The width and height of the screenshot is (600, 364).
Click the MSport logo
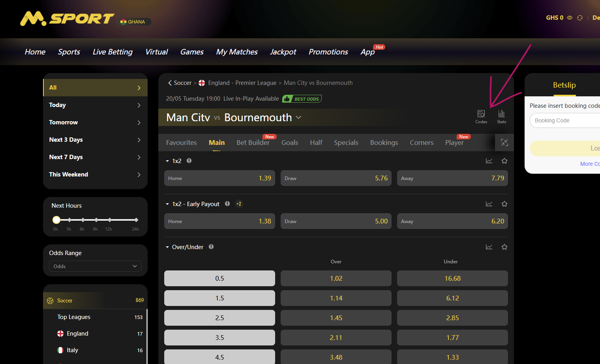(x=67, y=19)
